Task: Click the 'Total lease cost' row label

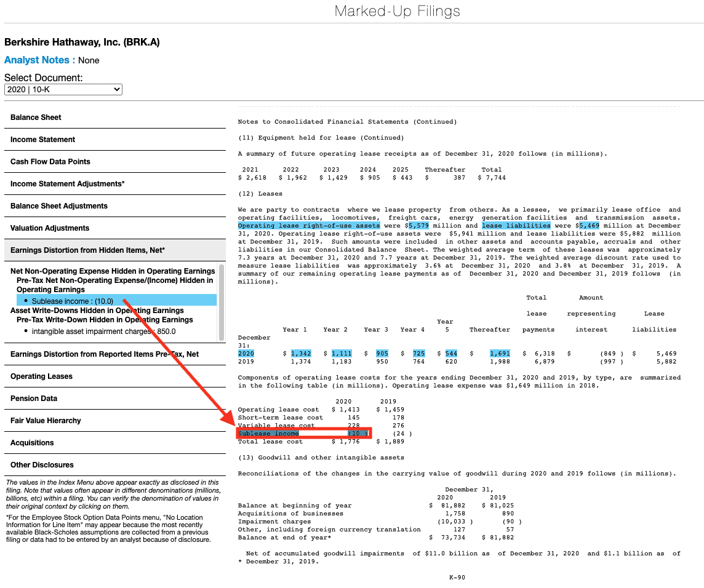Action: click(x=270, y=442)
